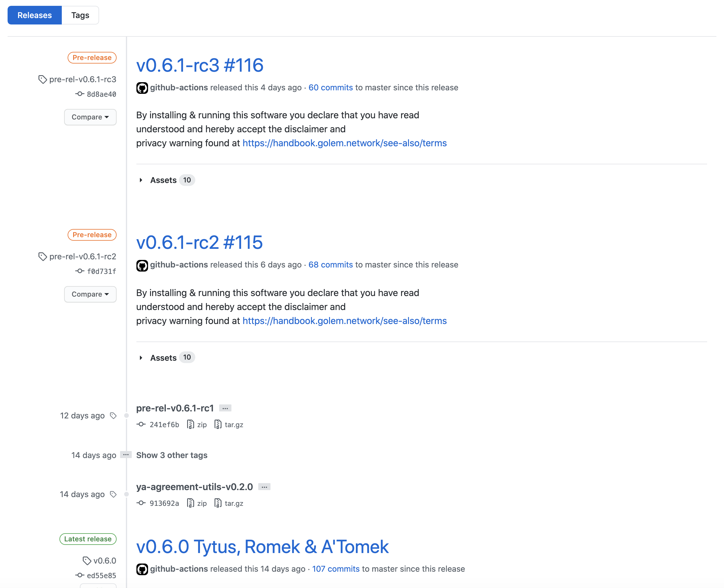Click tag icon beside 12 days ago
This screenshot has height=588, width=724.
coord(113,416)
